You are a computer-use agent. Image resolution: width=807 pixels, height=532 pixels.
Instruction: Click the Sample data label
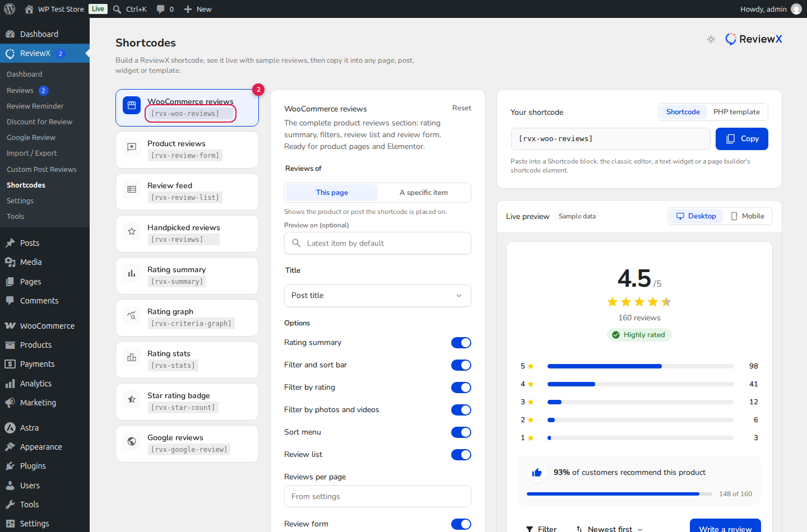click(x=577, y=216)
